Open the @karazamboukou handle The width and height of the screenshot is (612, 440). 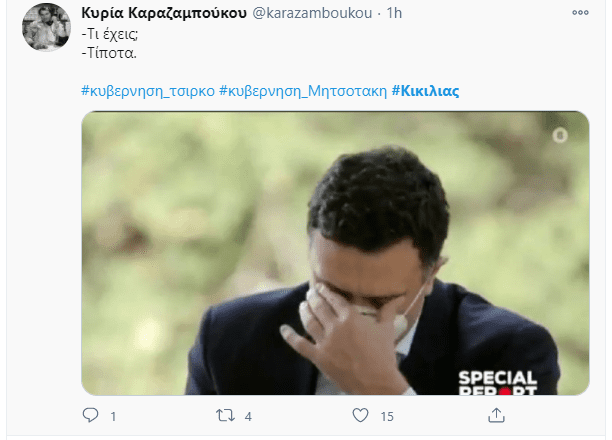(312, 13)
